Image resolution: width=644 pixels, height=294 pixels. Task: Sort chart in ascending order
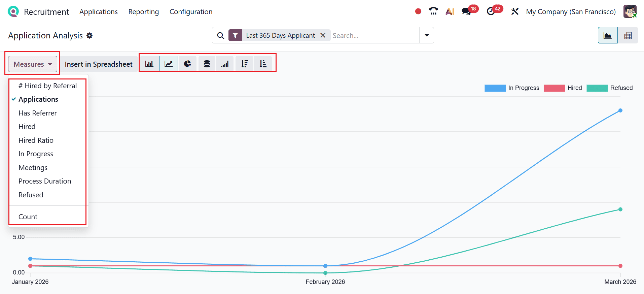click(x=263, y=64)
